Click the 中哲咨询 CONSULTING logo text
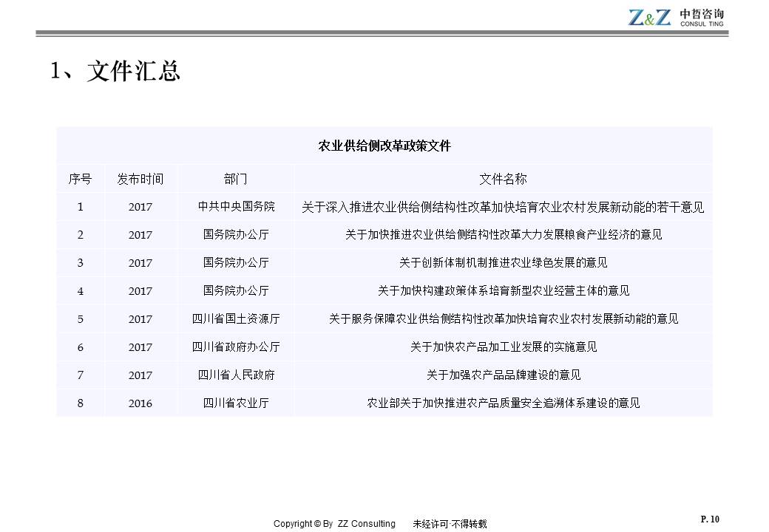769x532 pixels. 702,18
